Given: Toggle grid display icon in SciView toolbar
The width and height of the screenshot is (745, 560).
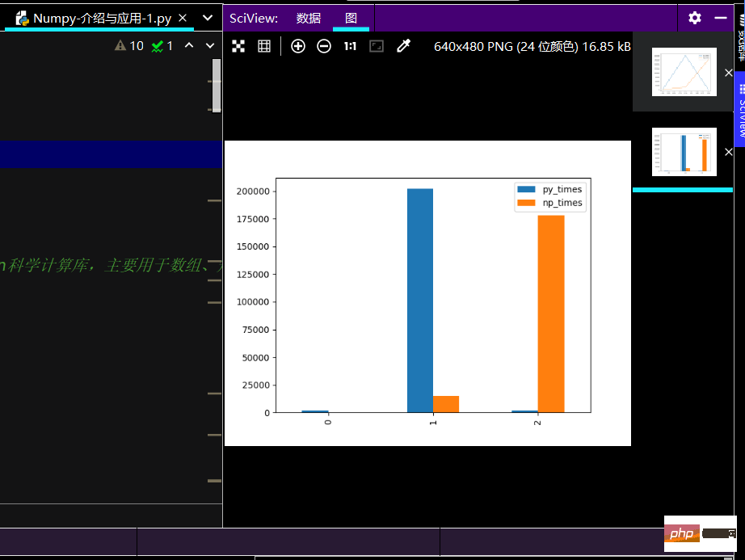Looking at the screenshot, I should pyautogui.click(x=264, y=46).
